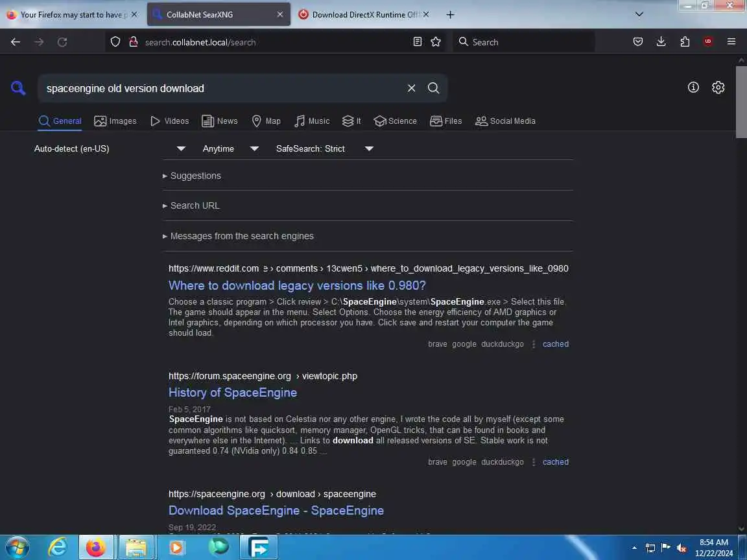Click the www.reddit.com result URL
The height and width of the screenshot is (560, 747).
(x=368, y=268)
